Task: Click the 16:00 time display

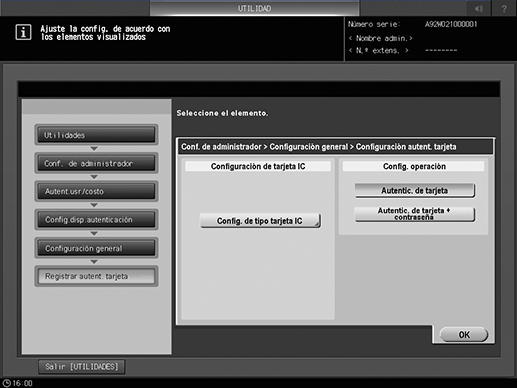Action: [x=23, y=383]
